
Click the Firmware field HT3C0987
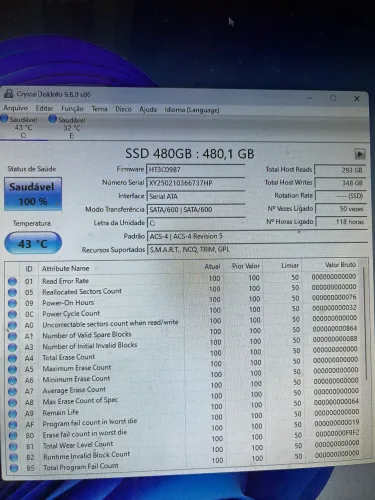(195, 169)
